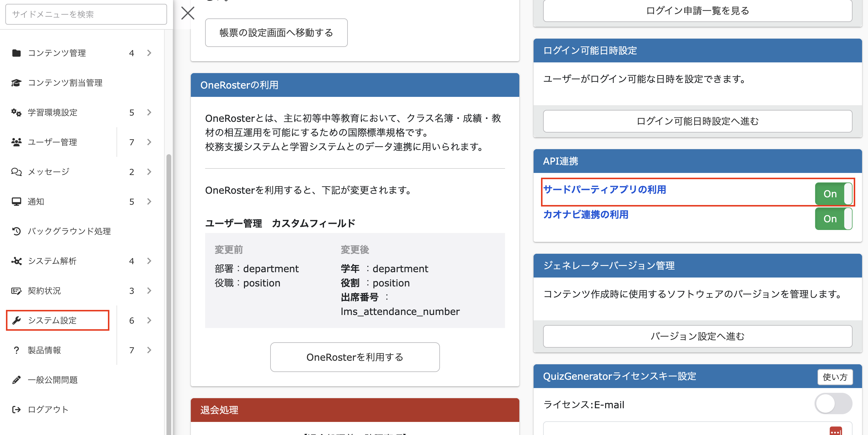The image size is (868, 435).
Task: Click the history icon for バックグラウンド処理
Action: tap(16, 231)
